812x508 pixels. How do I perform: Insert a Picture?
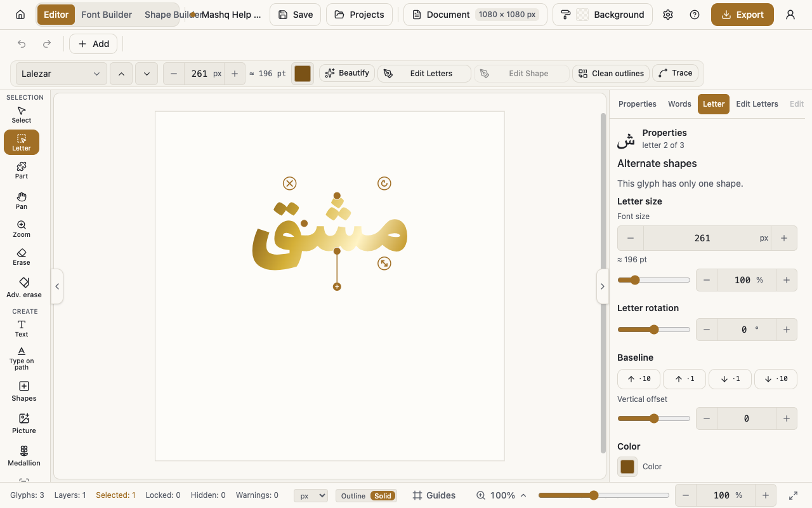click(23, 424)
